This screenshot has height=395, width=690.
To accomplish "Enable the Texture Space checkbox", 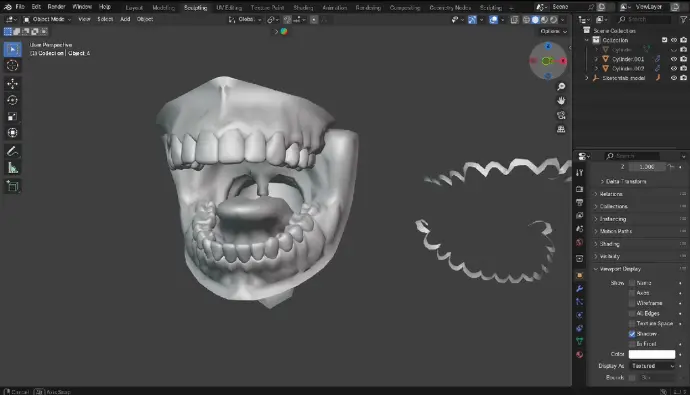I will [632, 323].
